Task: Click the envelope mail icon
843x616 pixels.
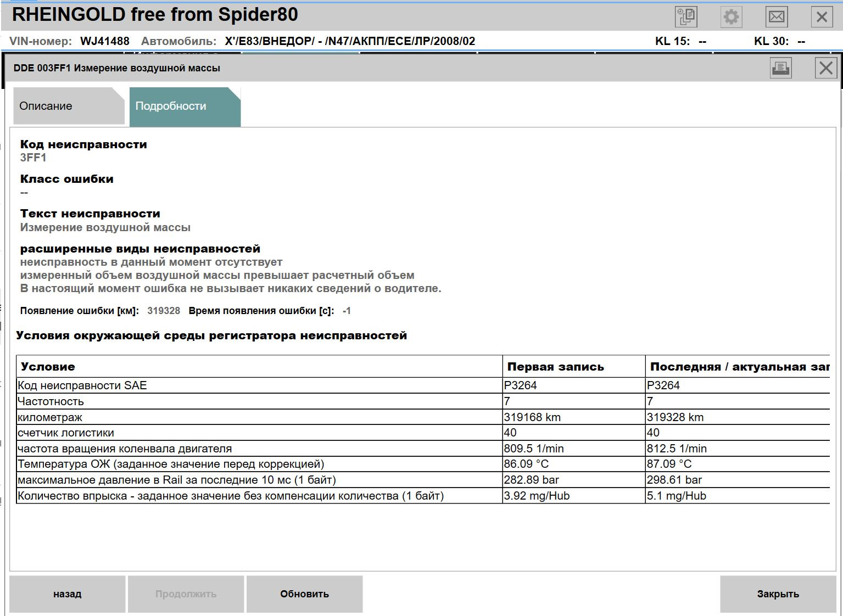Action: pos(777,16)
